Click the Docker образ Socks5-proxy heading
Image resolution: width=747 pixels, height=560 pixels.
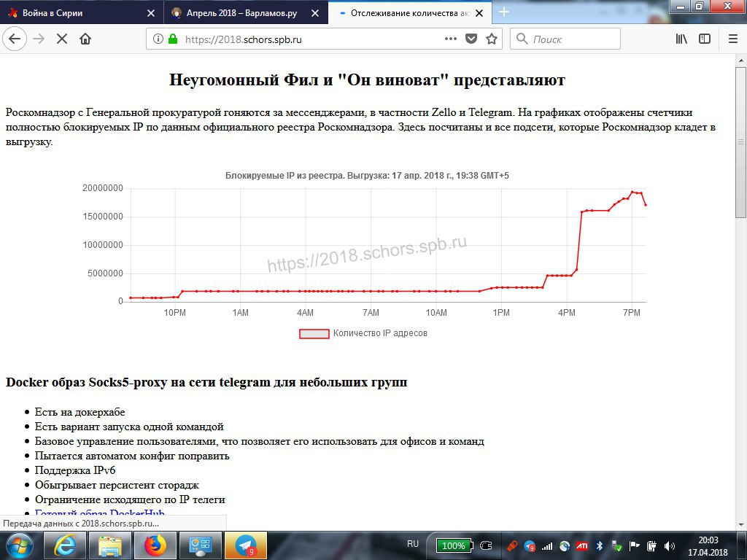206,382
